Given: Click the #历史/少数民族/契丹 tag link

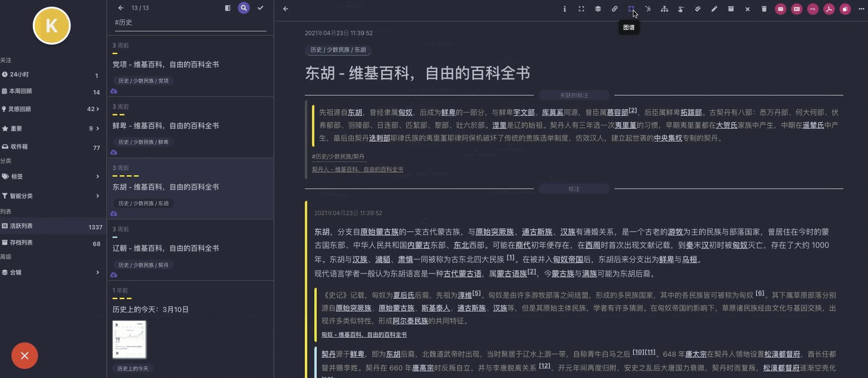Looking at the screenshot, I should point(338,157).
